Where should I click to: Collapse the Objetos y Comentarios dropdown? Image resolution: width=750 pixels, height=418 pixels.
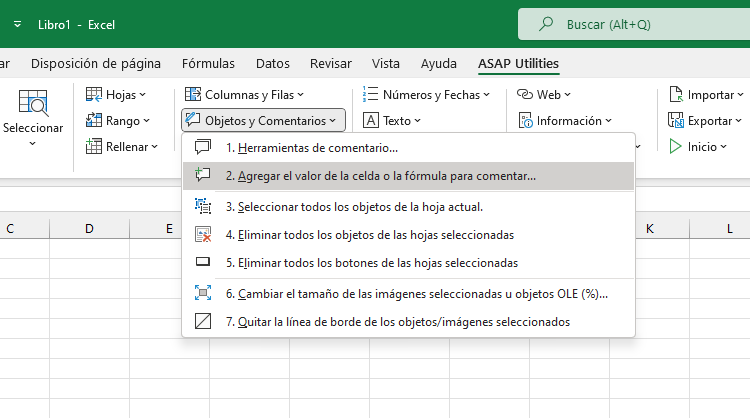point(332,121)
